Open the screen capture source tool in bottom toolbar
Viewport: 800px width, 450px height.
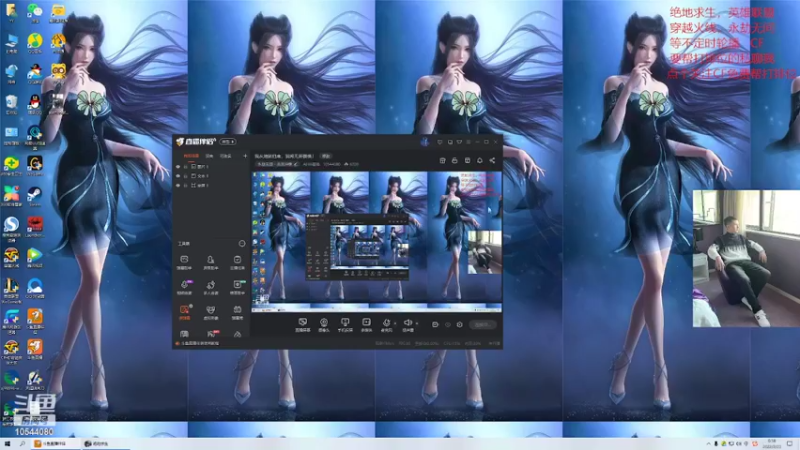pyautogui.click(x=303, y=324)
